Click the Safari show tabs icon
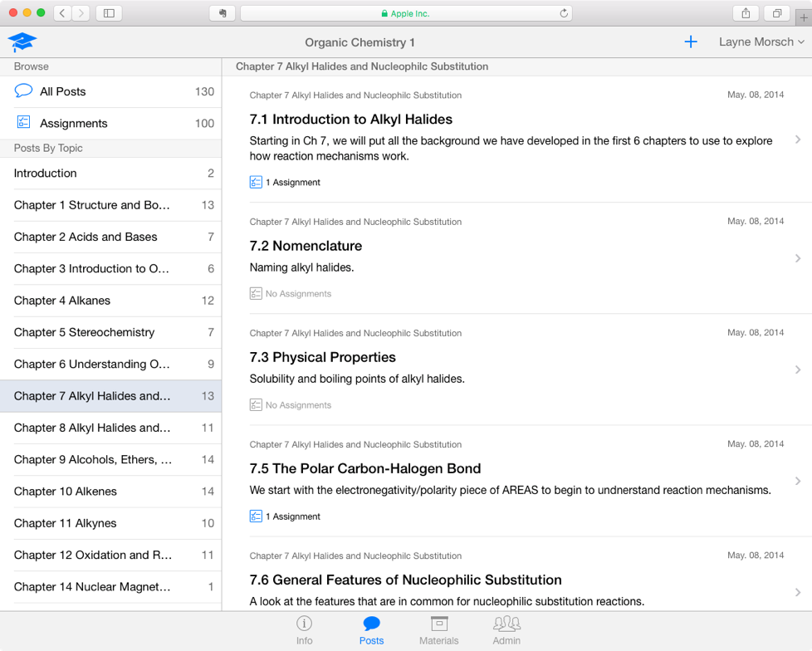812x651 pixels. 777,13
